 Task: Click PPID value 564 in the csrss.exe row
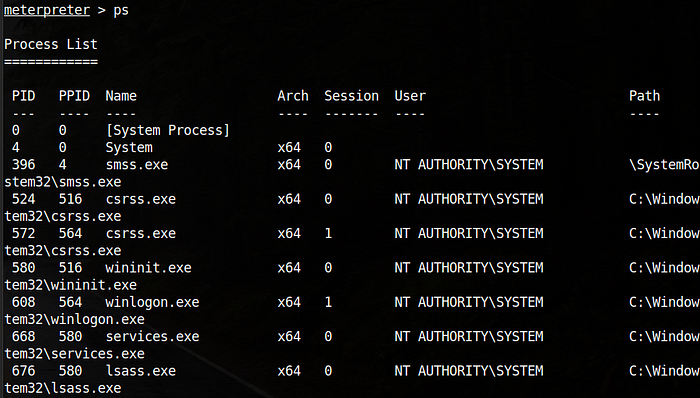pos(71,233)
